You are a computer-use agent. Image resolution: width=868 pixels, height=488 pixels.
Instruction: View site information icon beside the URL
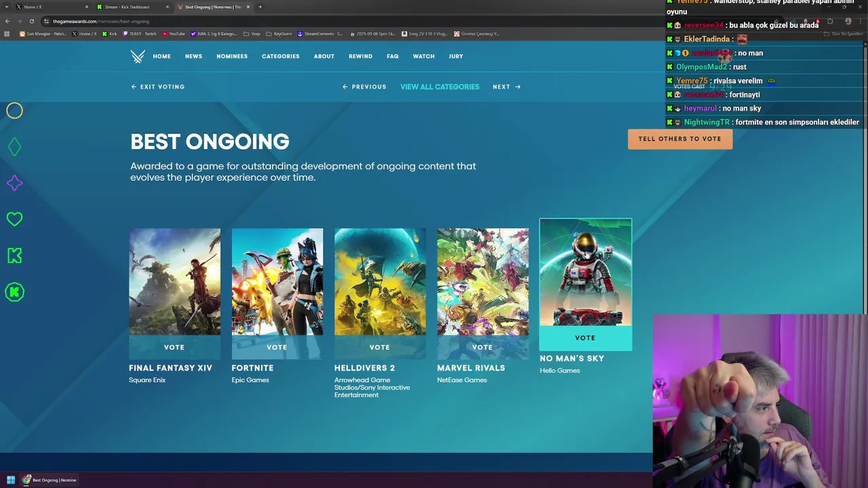pyautogui.click(x=46, y=21)
